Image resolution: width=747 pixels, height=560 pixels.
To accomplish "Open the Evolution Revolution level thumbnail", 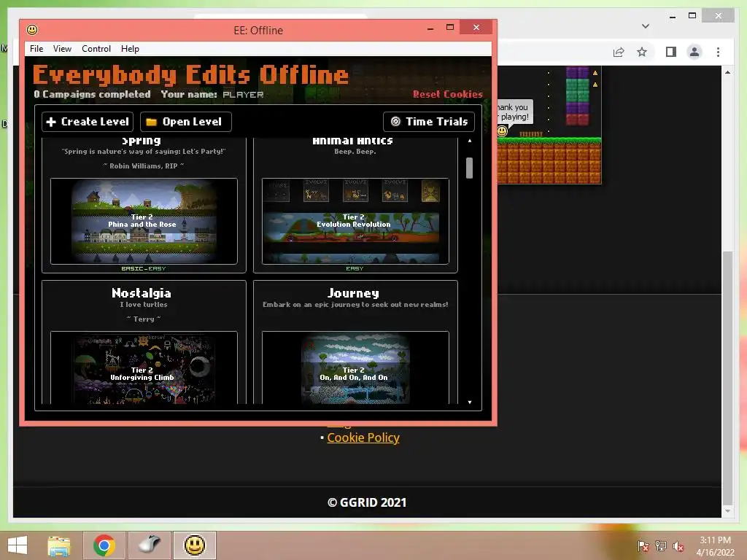I will click(x=355, y=221).
